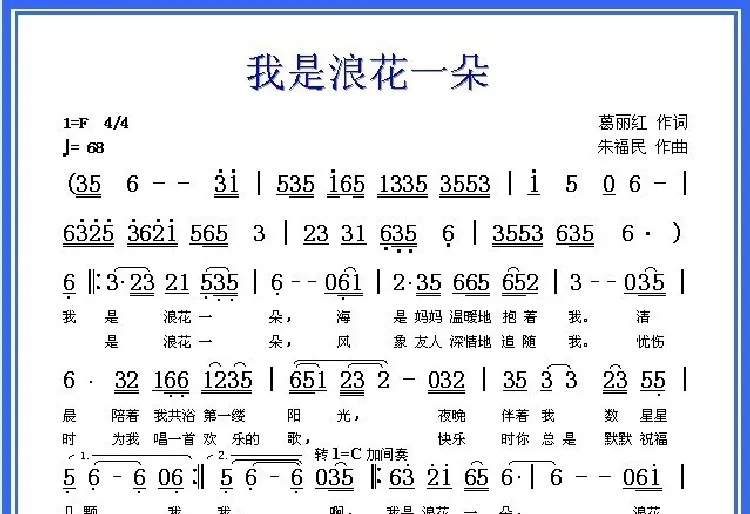The width and height of the screenshot is (750, 514).
Task: Select the note group 652
Action: [520, 282]
